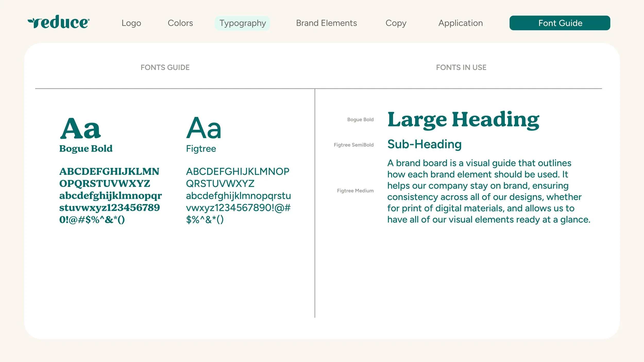Screen dimensions: 644x362
Task: Click the Figtree alphabet specimen
Action: click(x=238, y=195)
